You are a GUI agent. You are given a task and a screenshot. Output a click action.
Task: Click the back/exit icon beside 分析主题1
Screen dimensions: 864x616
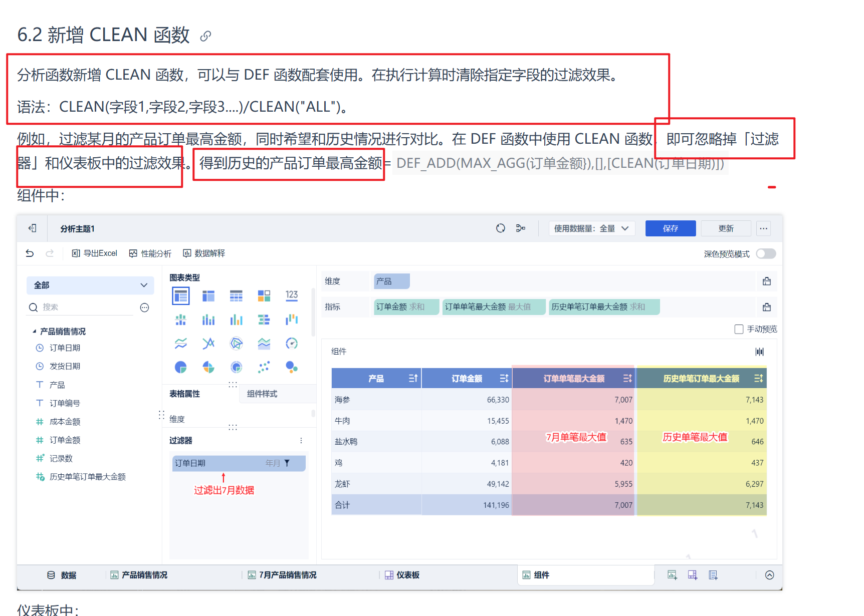[x=33, y=228]
